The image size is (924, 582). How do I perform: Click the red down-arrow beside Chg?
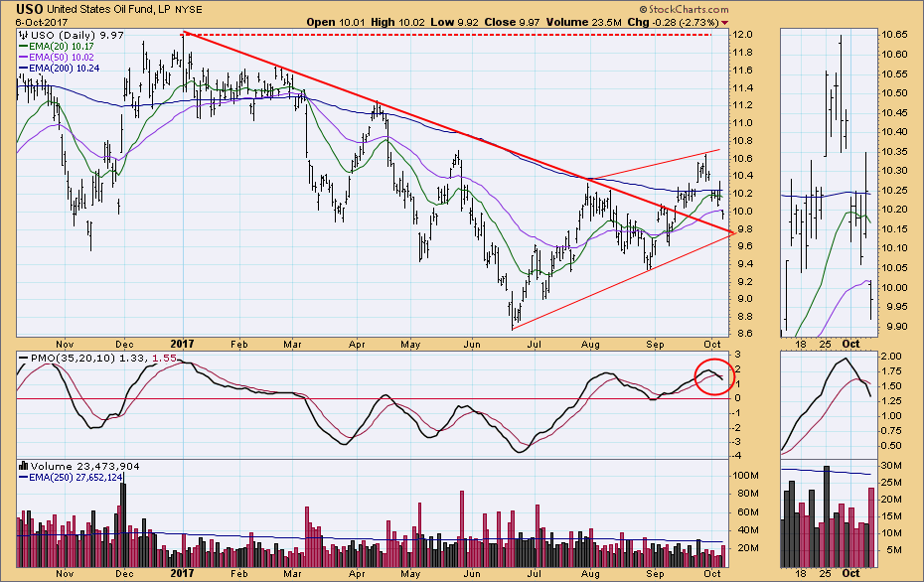point(725,23)
